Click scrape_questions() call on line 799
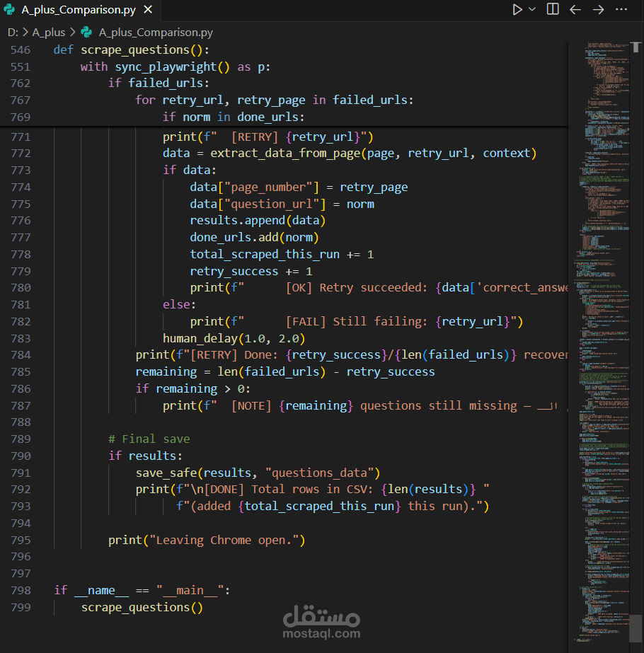 [142, 608]
